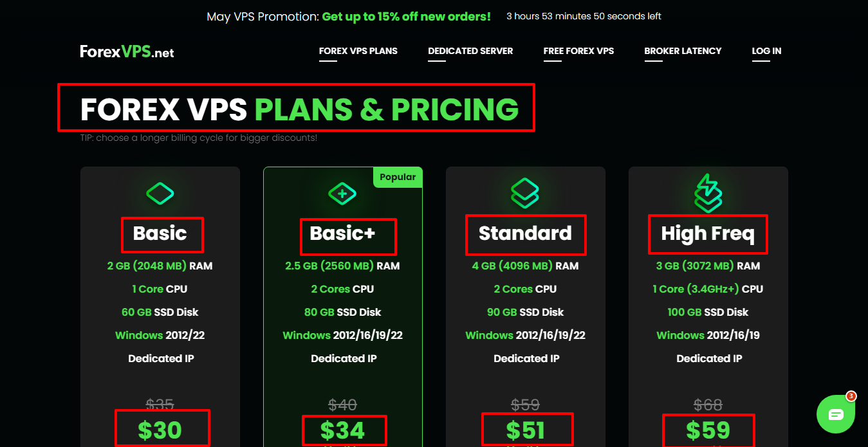The width and height of the screenshot is (868, 447).
Task: Click the Basic+ plan plus-diamond icon
Action: point(342,193)
